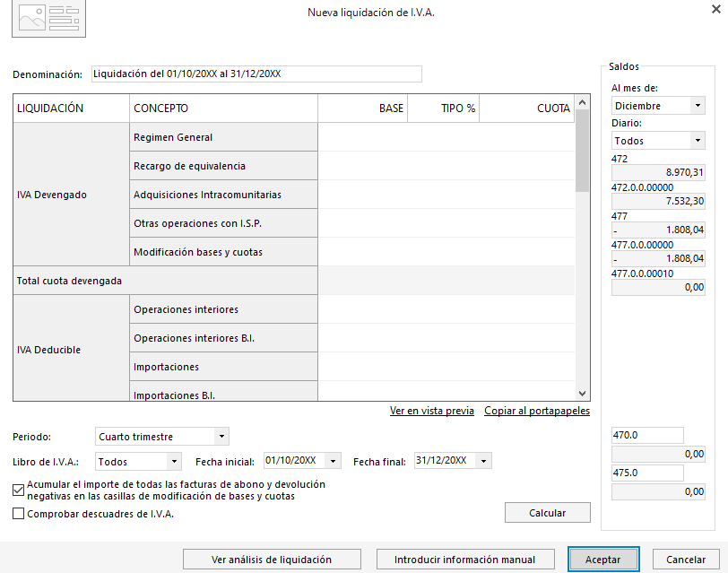Click the Denominación text field

point(256,74)
